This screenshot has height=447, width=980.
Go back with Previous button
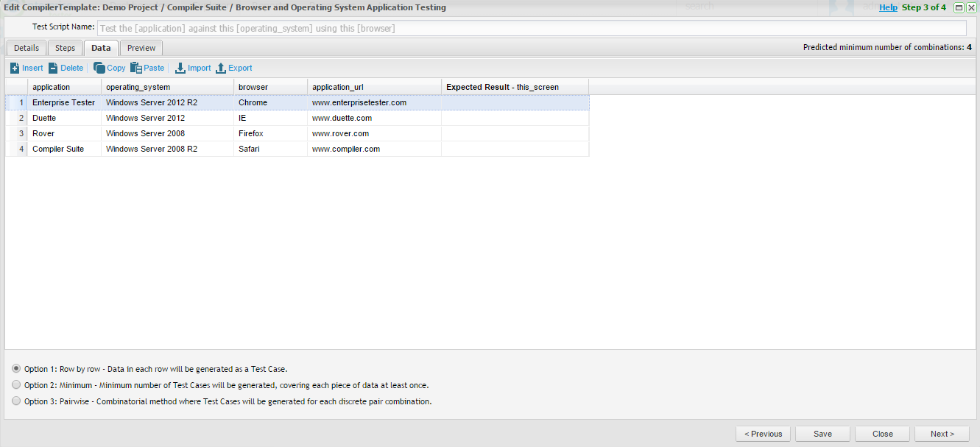[x=763, y=434]
